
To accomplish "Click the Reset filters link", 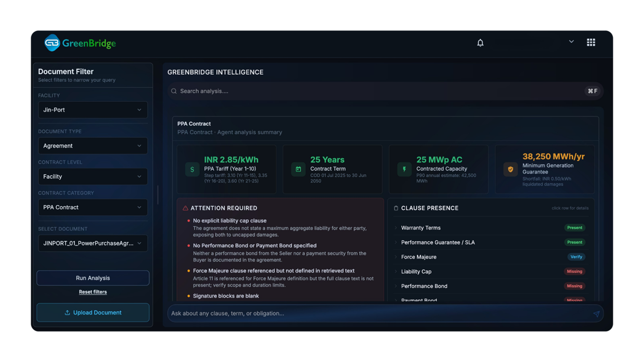I will (93, 292).
